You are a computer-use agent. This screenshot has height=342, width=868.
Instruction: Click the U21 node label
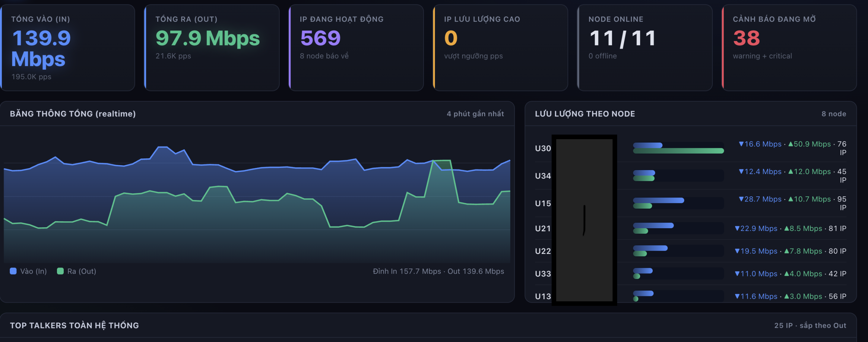[x=543, y=229]
